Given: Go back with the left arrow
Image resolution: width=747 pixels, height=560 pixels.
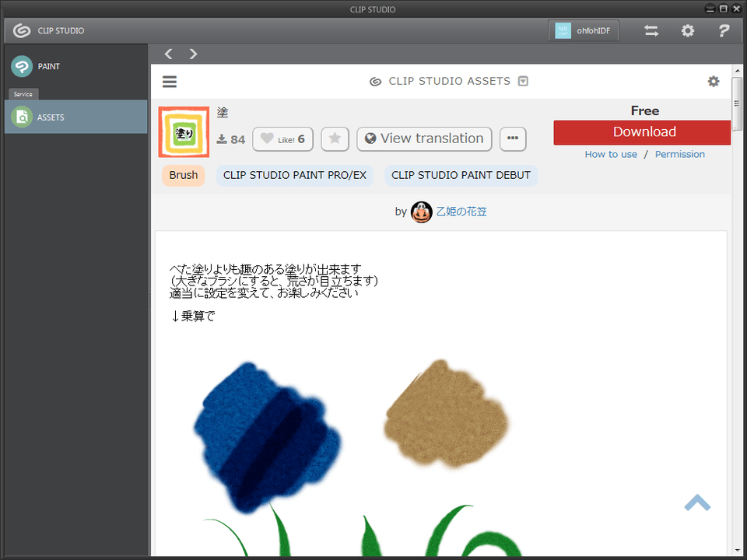Looking at the screenshot, I should pyautogui.click(x=169, y=54).
